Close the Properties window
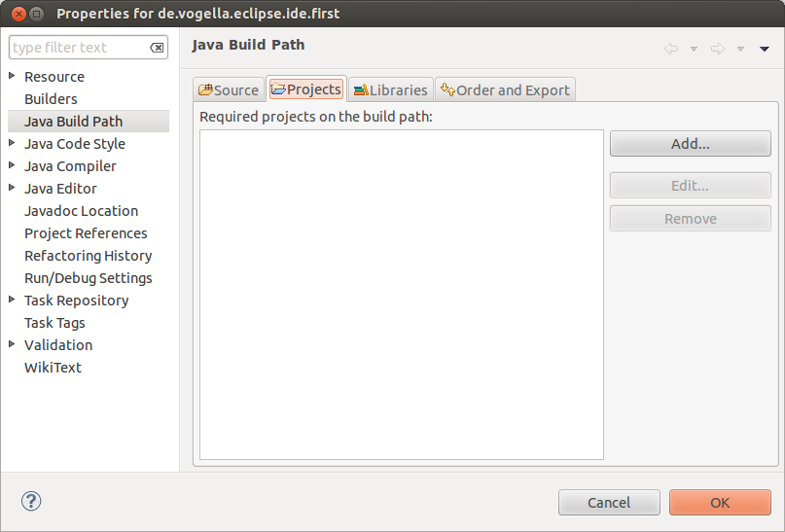 (x=19, y=14)
